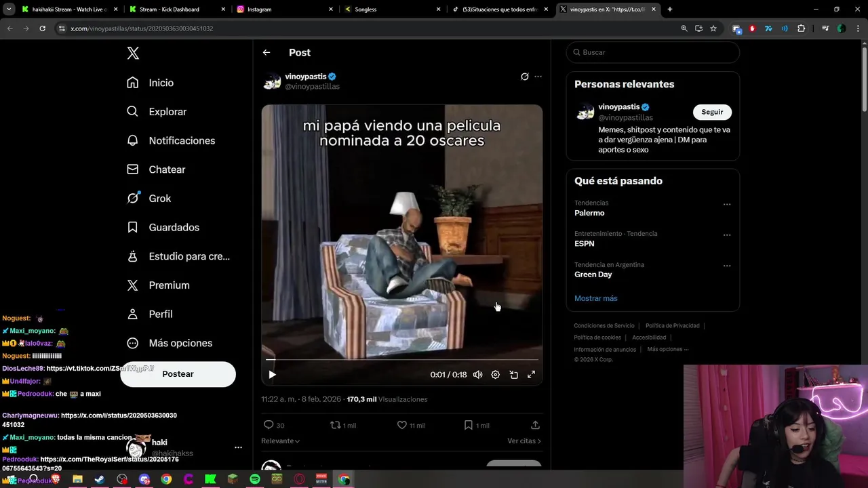Open Spotify from taskbar
Screen dimensions: 868x488
pyautogui.click(x=255, y=480)
